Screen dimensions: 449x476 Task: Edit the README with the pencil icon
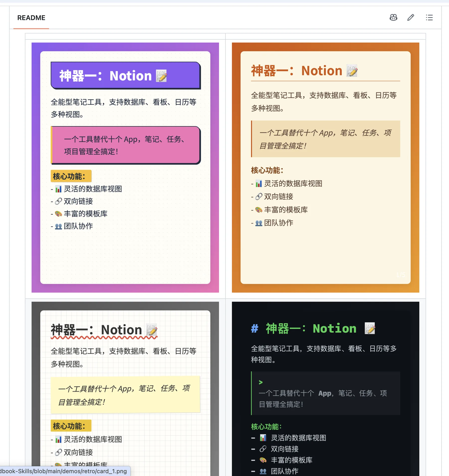(x=411, y=17)
